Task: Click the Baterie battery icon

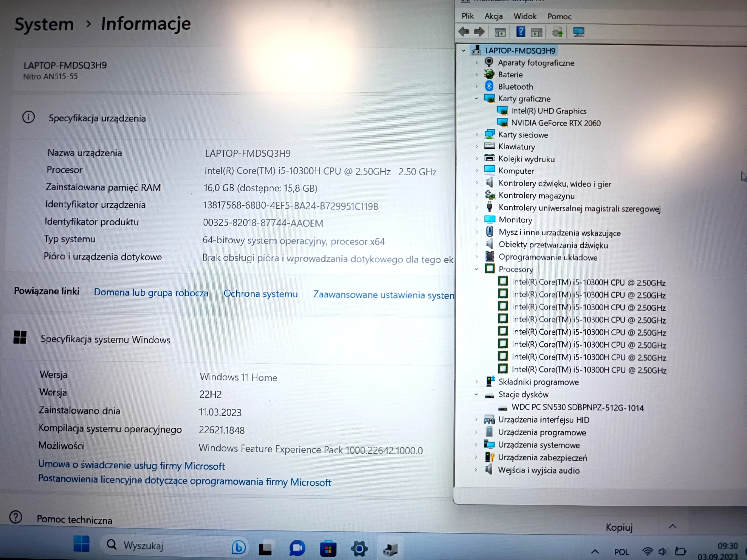Action: [489, 74]
